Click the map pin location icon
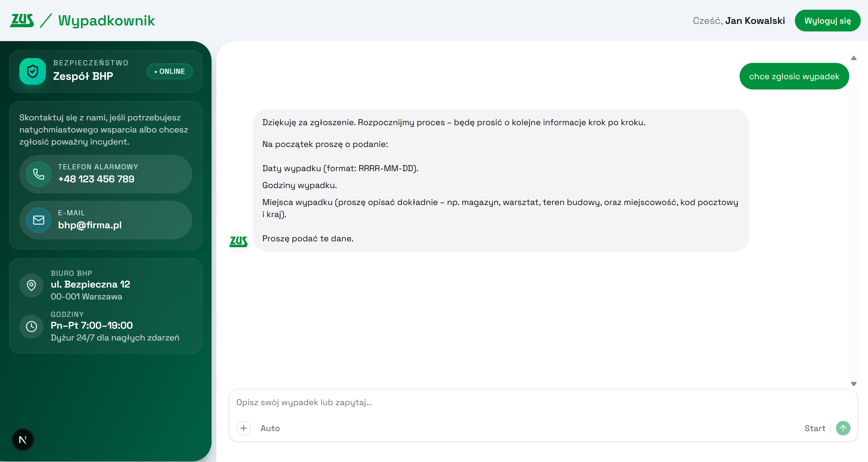Screen dimensions: 868x462 [x=31, y=285]
